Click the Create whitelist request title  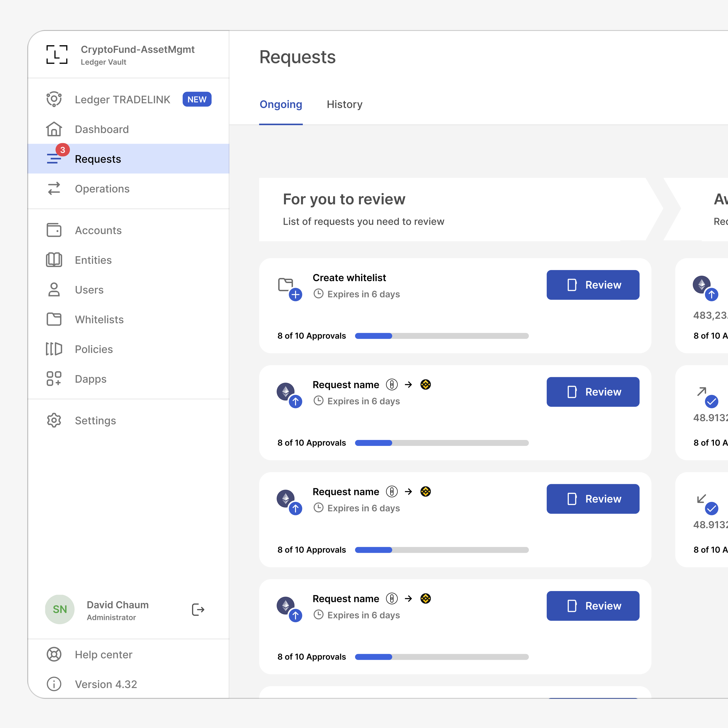coord(349,278)
